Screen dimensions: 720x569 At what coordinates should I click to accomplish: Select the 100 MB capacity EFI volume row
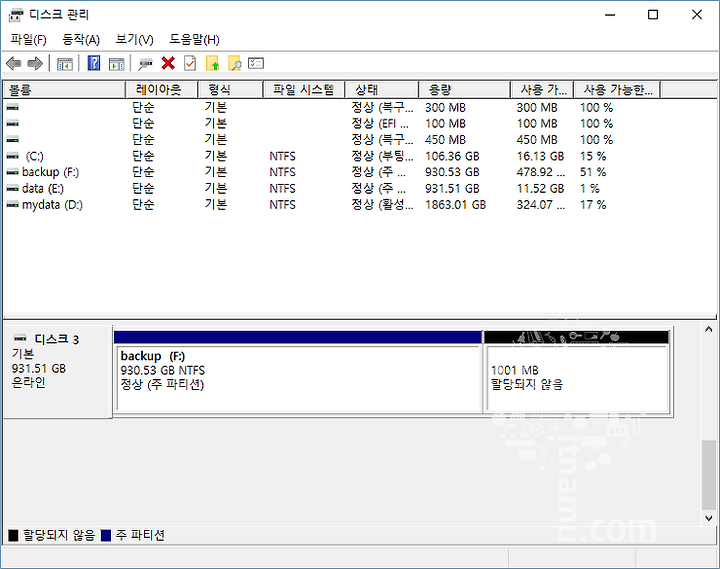pos(360,124)
